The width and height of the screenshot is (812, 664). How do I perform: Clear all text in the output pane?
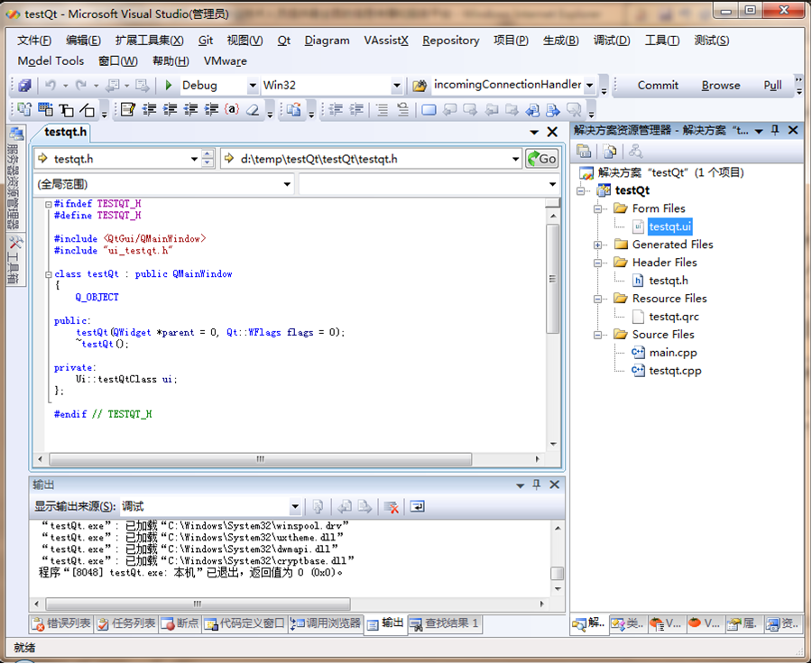coord(392,507)
